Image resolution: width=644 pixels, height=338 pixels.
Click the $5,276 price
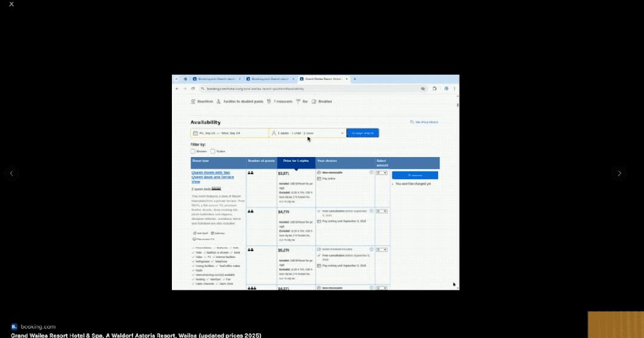[284, 250]
